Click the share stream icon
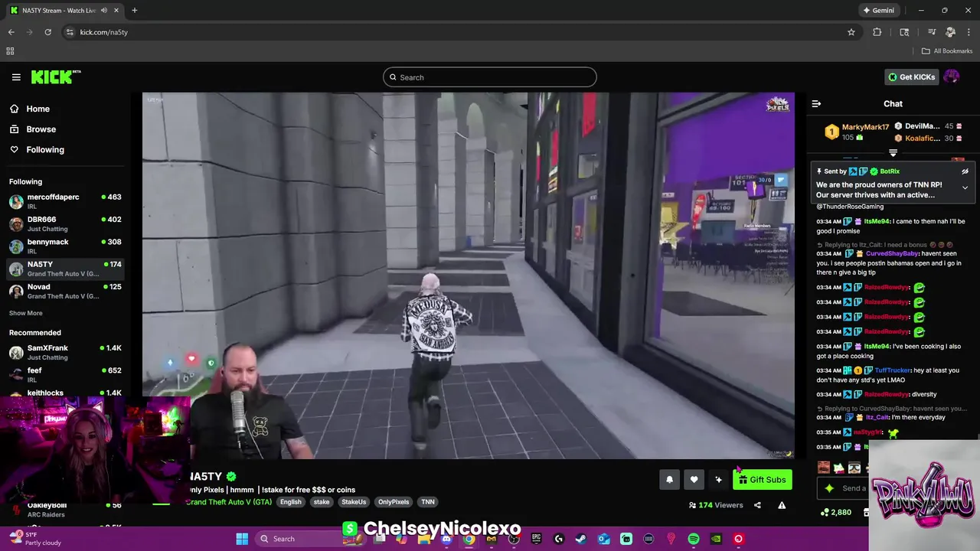Screen dimensions: 980x551 tap(757, 505)
